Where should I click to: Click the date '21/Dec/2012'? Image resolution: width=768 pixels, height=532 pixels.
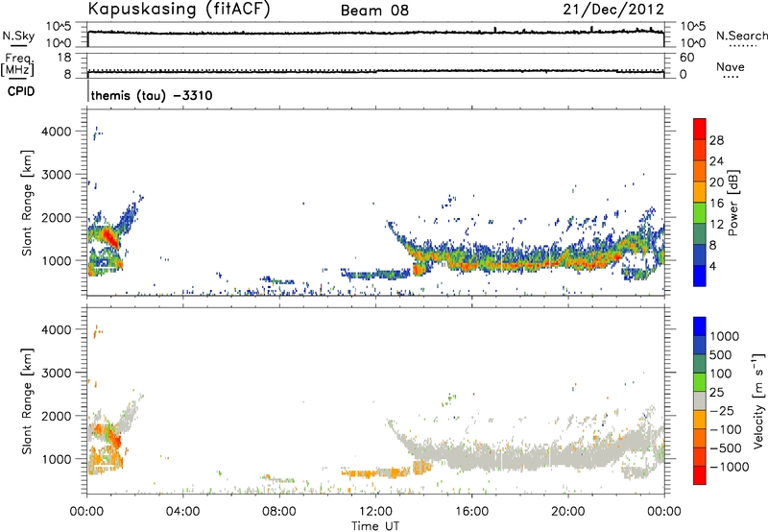pos(613,10)
